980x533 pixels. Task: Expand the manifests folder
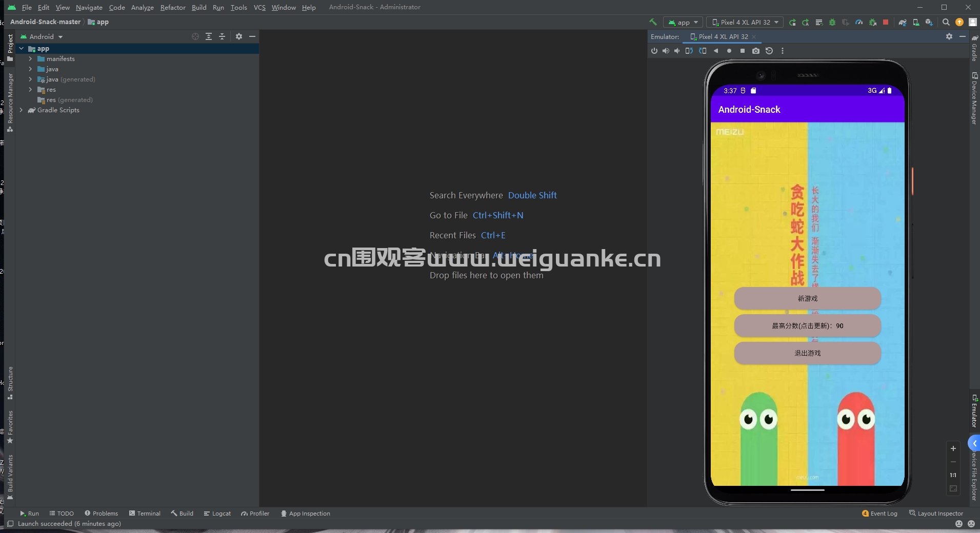coord(30,59)
